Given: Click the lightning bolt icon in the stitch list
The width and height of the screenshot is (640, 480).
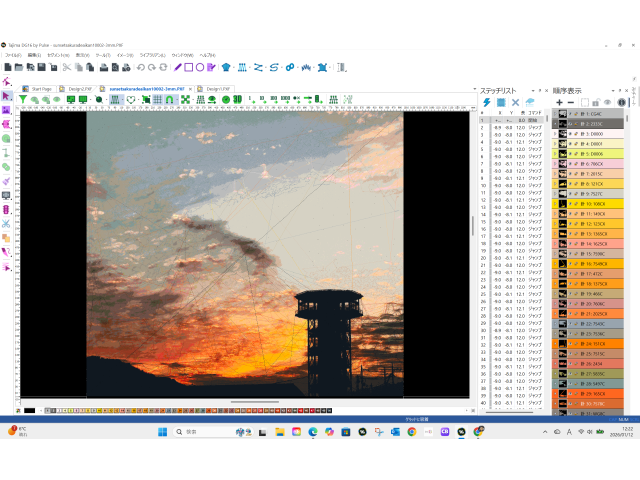Looking at the screenshot, I should click(487, 102).
